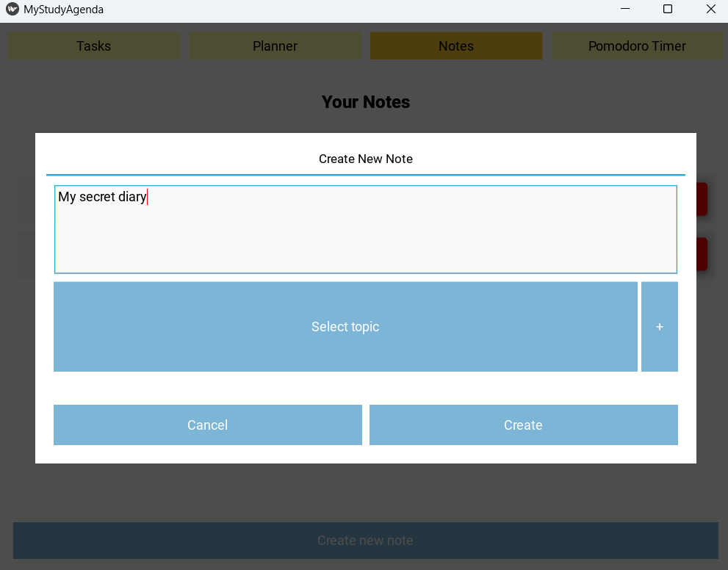Click the MyStudyAgenda app icon in title bar
The image size is (728, 570).
(12, 10)
